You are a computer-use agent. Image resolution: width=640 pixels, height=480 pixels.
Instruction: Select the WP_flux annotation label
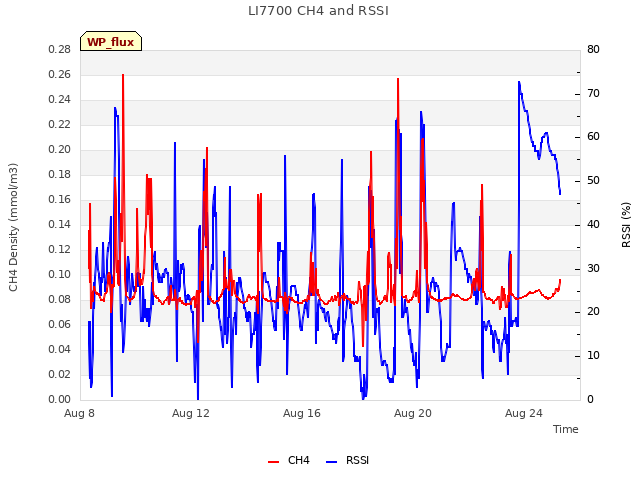(x=111, y=42)
